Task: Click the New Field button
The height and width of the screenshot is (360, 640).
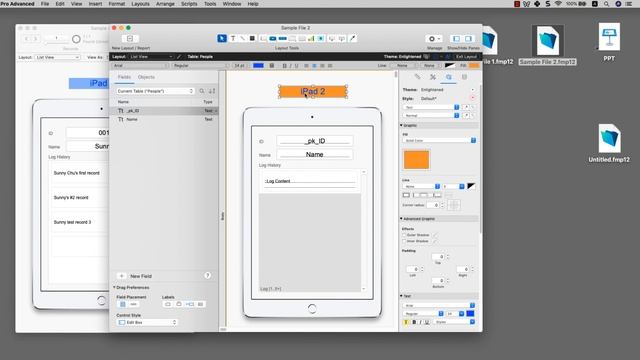Action: [141, 276]
